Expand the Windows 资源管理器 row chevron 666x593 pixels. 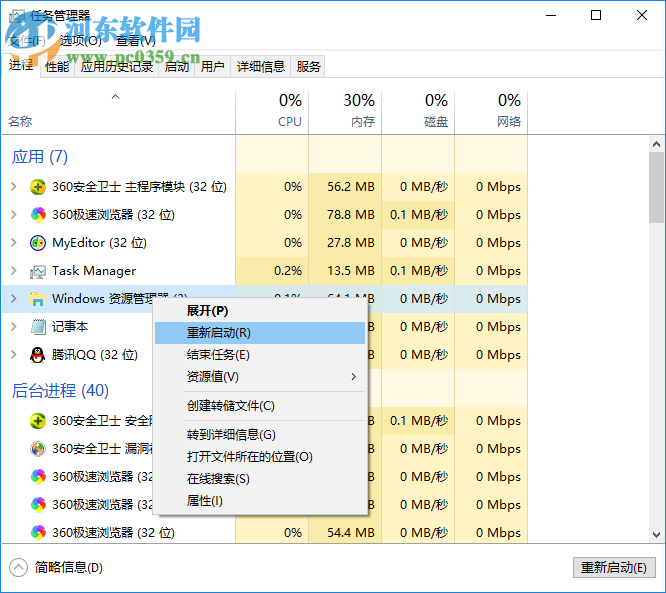pyautogui.click(x=14, y=299)
